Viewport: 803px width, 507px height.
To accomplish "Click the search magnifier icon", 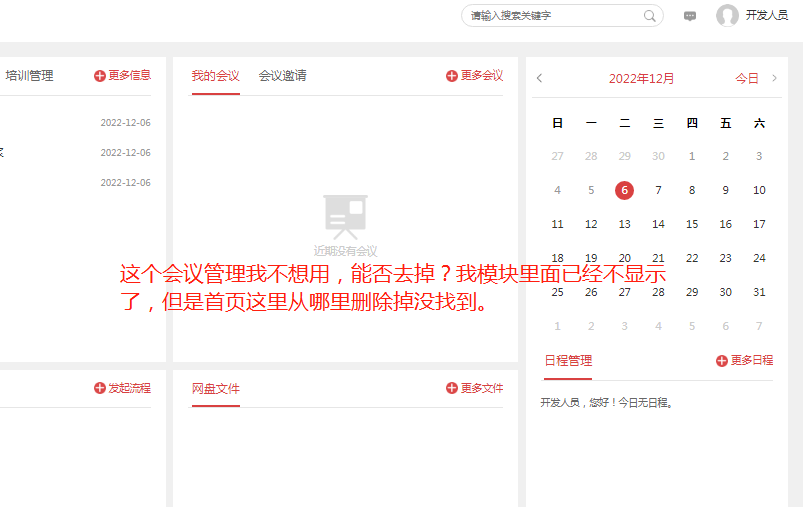I will tap(649, 16).
